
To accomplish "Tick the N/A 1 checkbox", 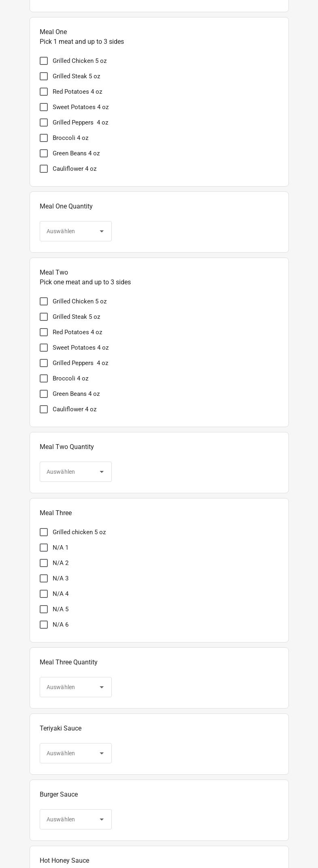I will click(x=44, y=548).
